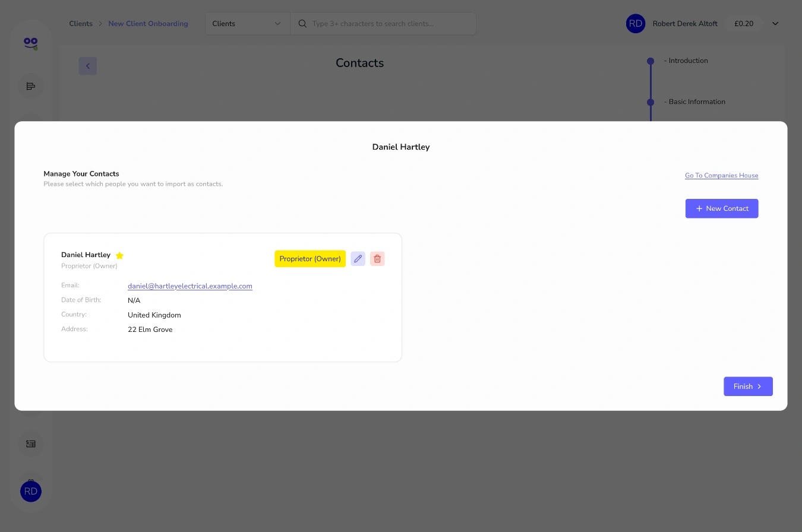Select the Introduction step in progress tracker

tap(686, 61)
